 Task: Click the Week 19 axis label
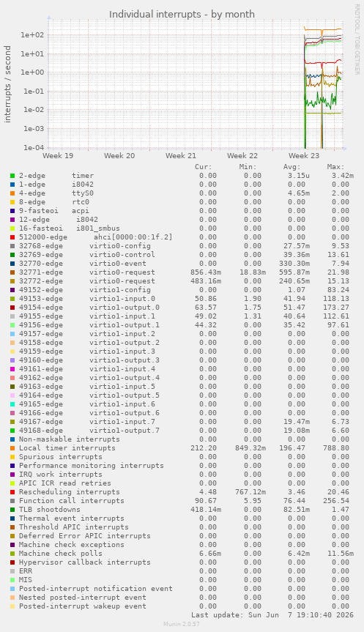[58, 155]
